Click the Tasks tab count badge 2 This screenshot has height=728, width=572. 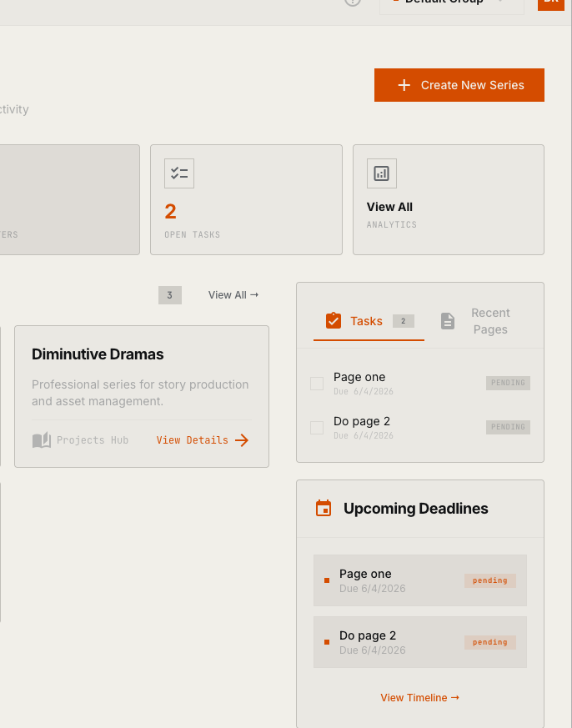pos(403,321)
